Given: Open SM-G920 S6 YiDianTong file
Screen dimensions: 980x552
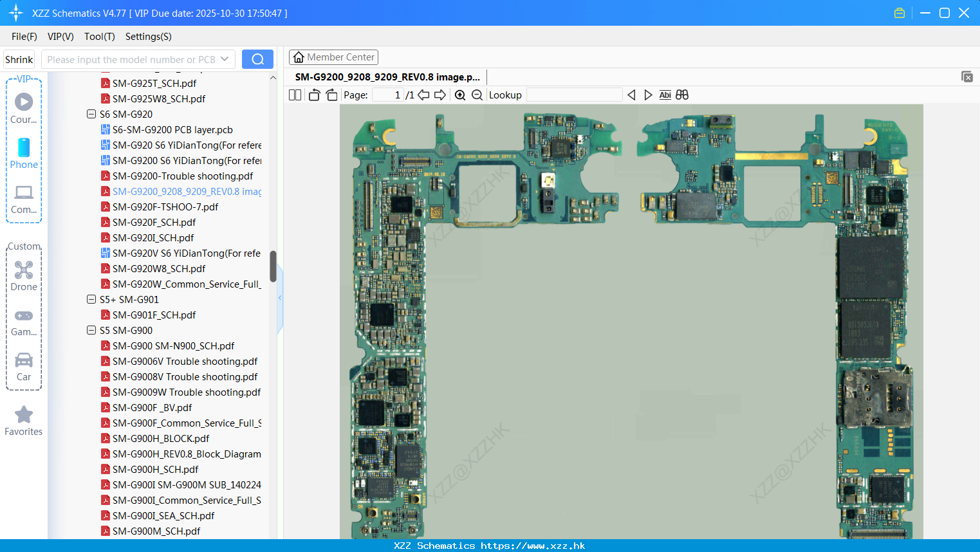Looking at the screenshot, I should click(x=181, y=145).
